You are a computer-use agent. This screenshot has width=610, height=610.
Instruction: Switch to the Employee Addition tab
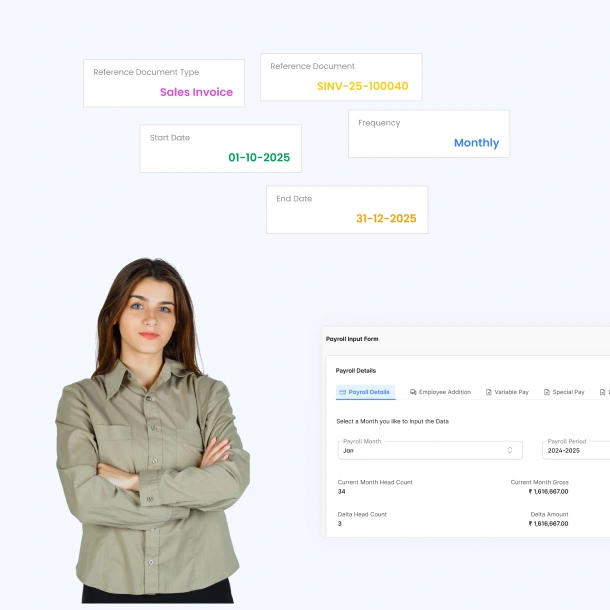pyautogui.click(x=444, y=392)
